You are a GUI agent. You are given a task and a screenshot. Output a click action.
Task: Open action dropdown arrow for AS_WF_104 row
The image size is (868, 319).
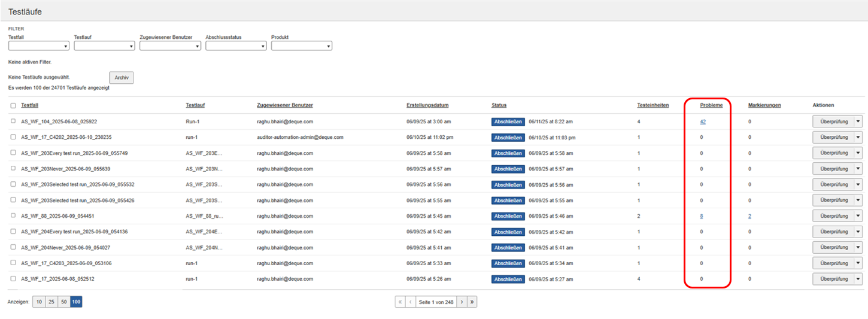[858, 121]
